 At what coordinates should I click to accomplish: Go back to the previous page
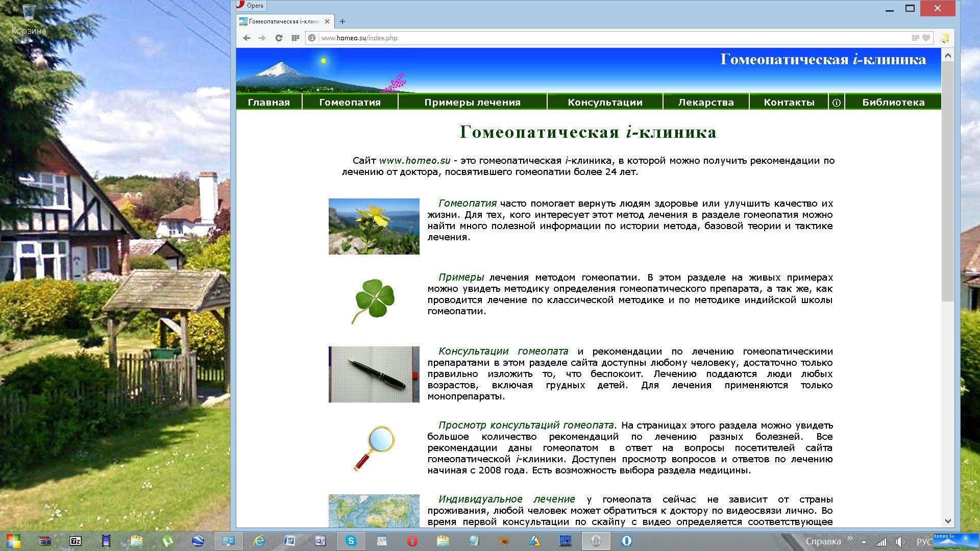click(247, 38)
